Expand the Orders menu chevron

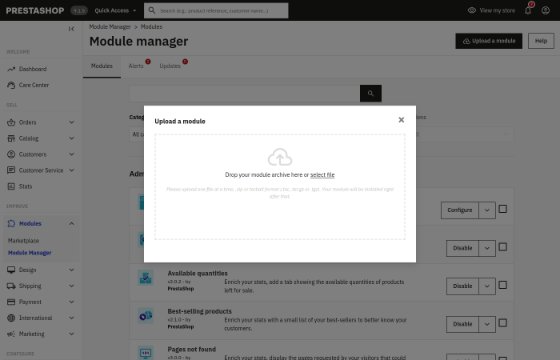coord(71,122)
